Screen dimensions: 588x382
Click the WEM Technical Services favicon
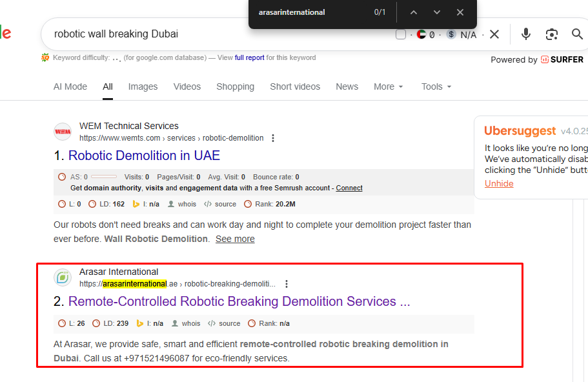click(x=63, y=132)
